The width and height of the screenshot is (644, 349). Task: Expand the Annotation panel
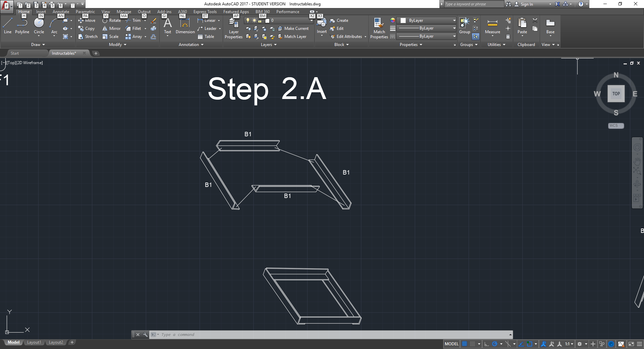pos(191,45)
